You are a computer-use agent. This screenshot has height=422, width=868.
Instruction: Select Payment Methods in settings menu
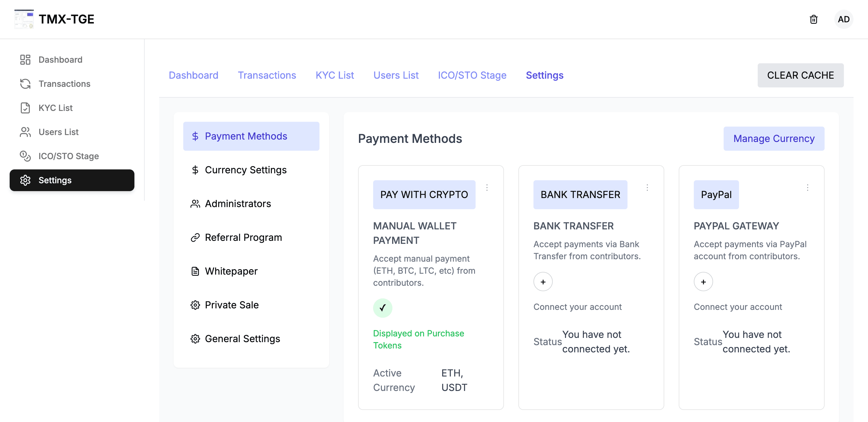point(251,136)
